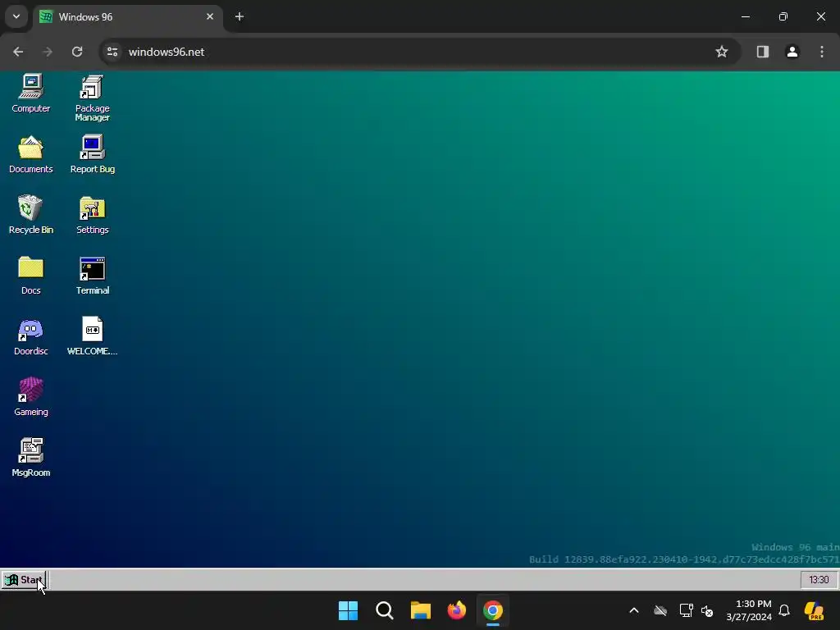The width and height of the screenshot is (840, 630).
Task: Go forward one page in browser history
Action: point(48,52)
